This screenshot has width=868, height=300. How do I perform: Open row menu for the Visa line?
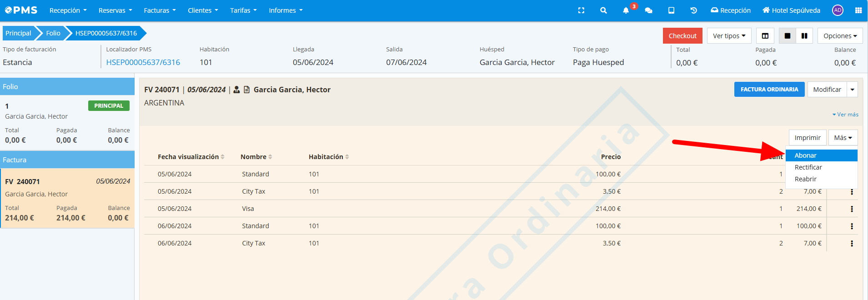point(852,209)
